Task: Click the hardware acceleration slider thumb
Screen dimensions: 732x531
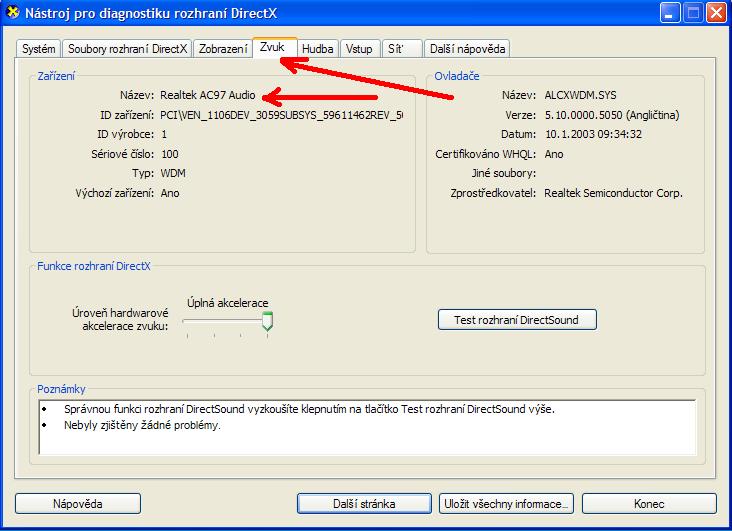Action: pos(267,321)
